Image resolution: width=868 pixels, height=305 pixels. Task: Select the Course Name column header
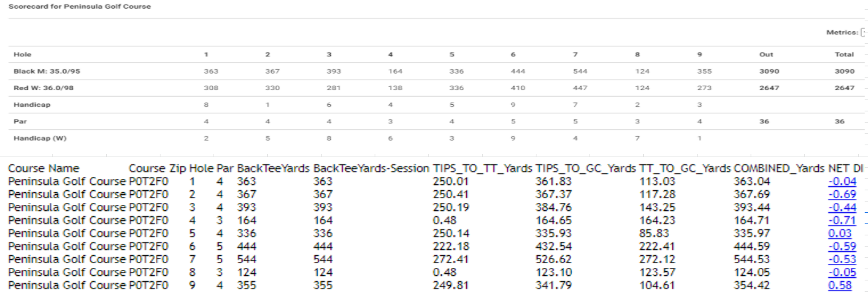[43, 168]
